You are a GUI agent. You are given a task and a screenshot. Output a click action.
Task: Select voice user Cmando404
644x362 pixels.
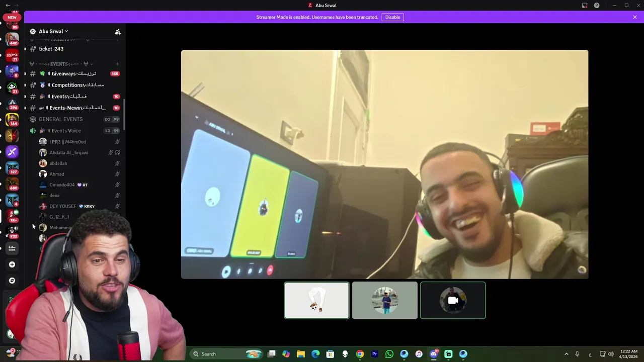[x=79, y=185]
